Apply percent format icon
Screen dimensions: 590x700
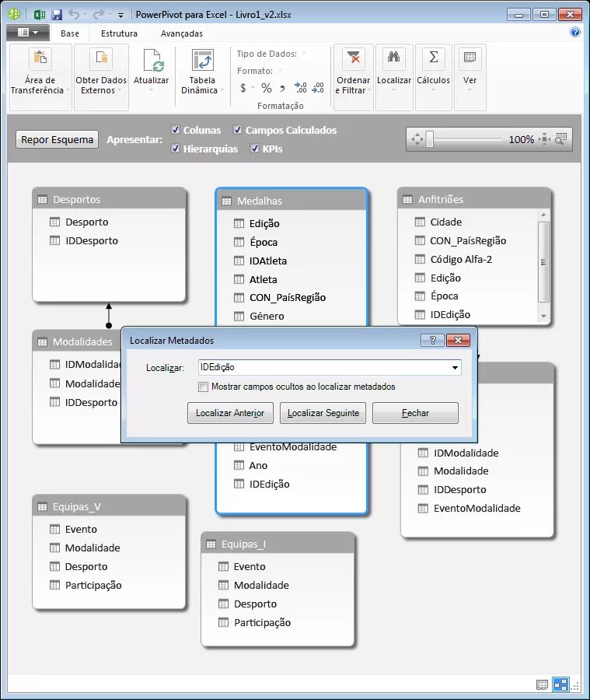pos(266,87)
